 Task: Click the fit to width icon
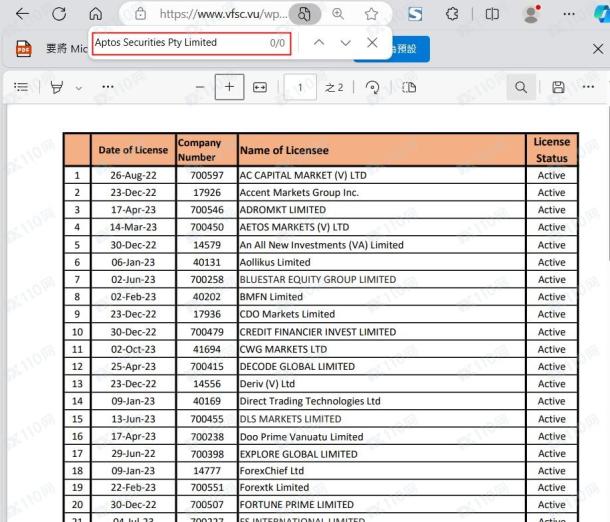tap(260, 87)
